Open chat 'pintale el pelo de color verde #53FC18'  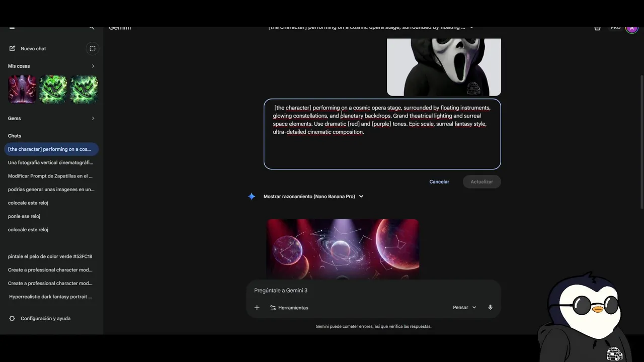point(51,256)
